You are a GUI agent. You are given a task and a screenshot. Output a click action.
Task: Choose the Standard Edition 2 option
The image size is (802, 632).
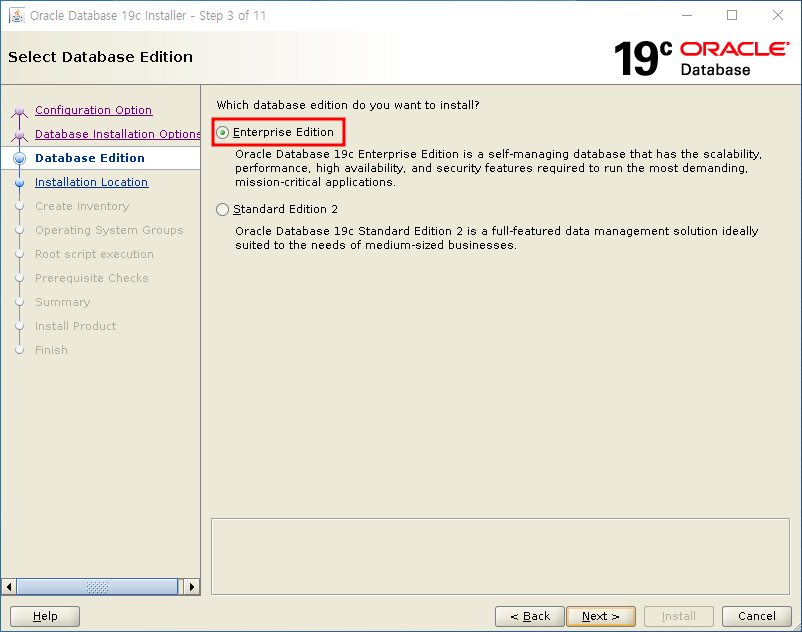(222, 210)
